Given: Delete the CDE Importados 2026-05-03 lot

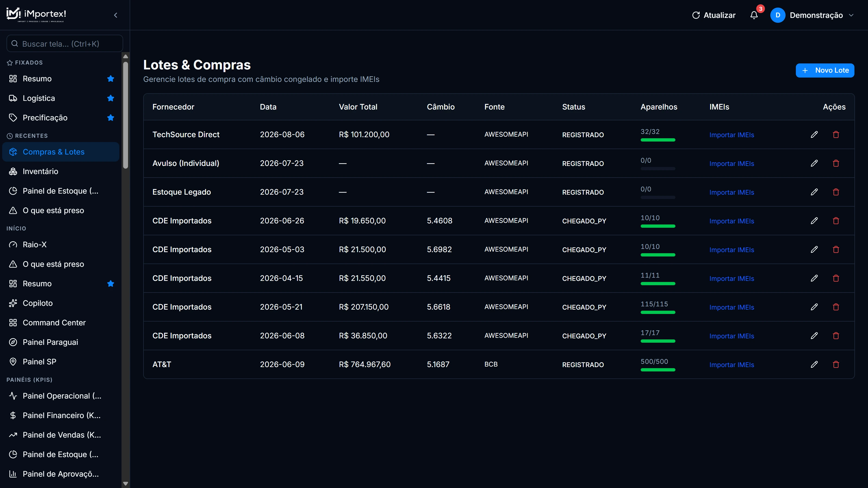Looking at the screenshot, I should click(836, 249).
